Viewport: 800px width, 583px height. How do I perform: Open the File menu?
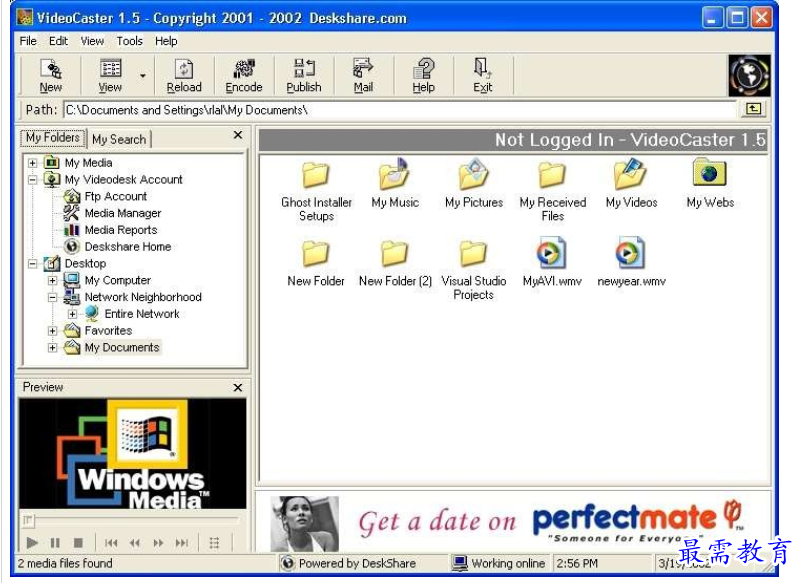(x=28, y=41)
